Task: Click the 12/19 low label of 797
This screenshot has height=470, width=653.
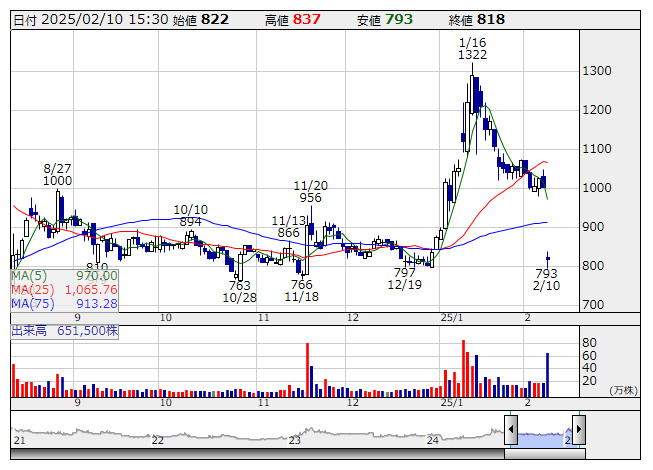Action: 405,278
